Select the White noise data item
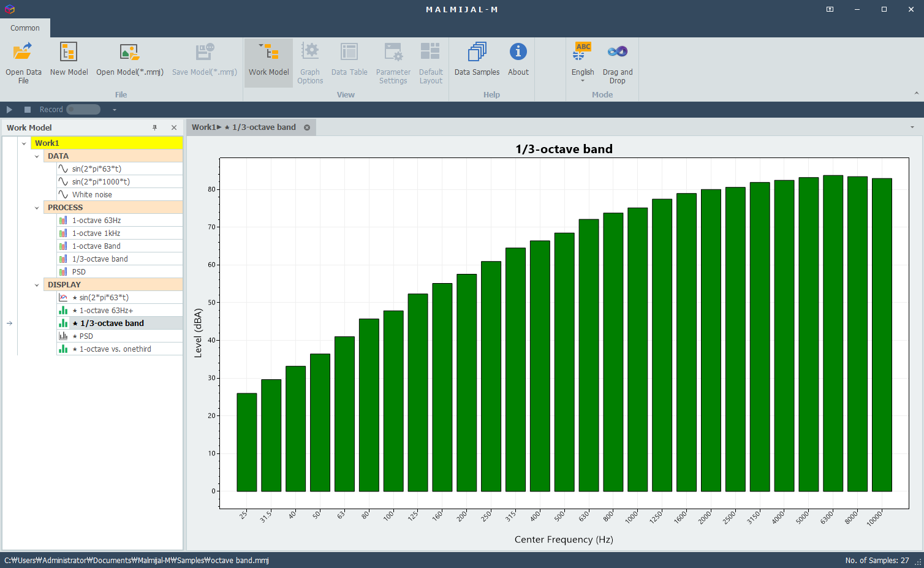Viewport: 924px width, 568px height. [x=92, y=195]
